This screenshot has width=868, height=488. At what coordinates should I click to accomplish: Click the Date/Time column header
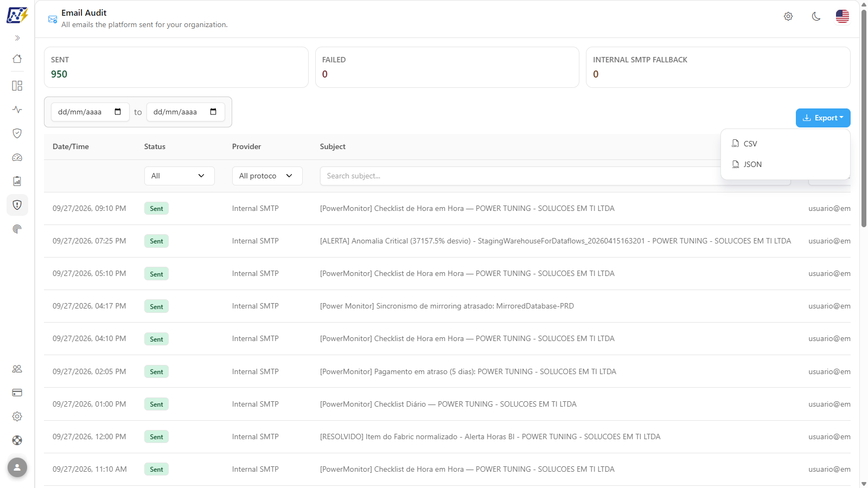71,147
